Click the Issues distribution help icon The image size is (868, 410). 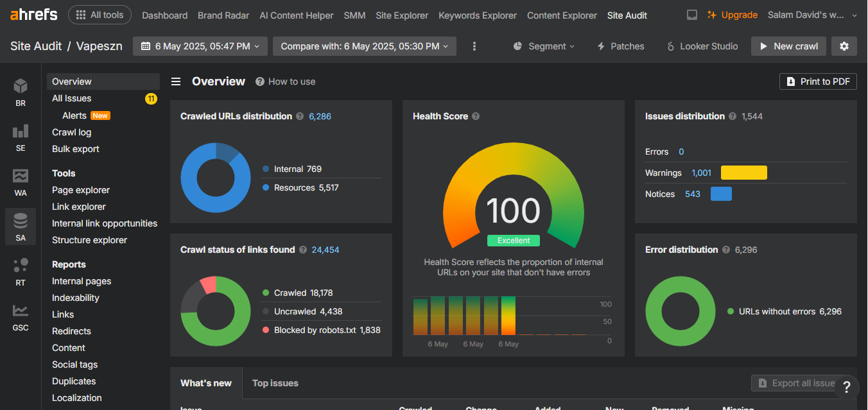[x=732, y=116]
